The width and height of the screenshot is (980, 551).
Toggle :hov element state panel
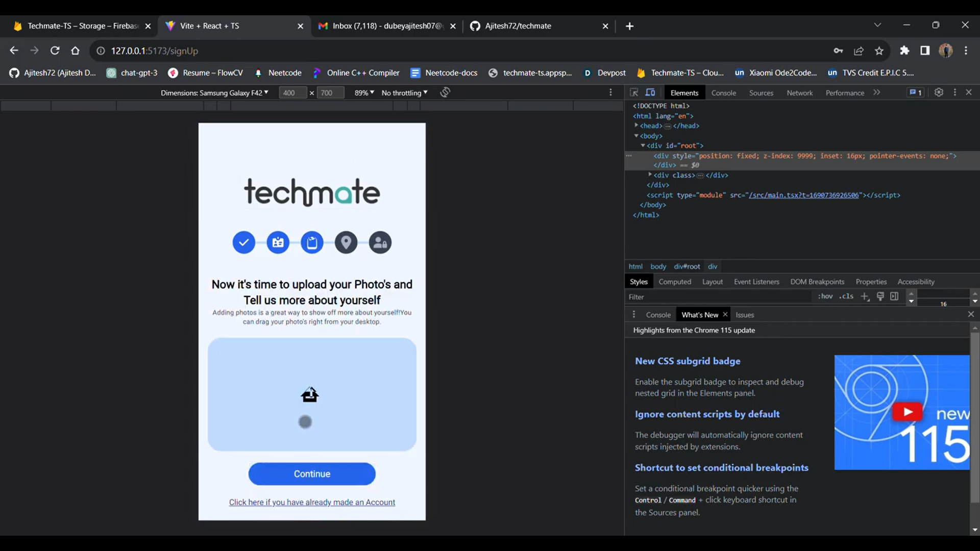coord(825,296)
